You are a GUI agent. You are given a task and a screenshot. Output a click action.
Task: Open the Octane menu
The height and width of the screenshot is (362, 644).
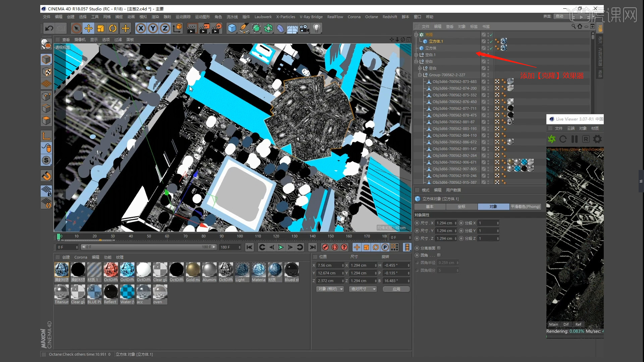[371, 17]
